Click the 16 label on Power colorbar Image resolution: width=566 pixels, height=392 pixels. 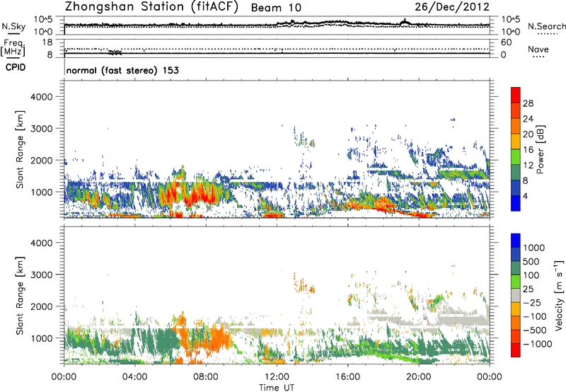click(x=528, y=150)
